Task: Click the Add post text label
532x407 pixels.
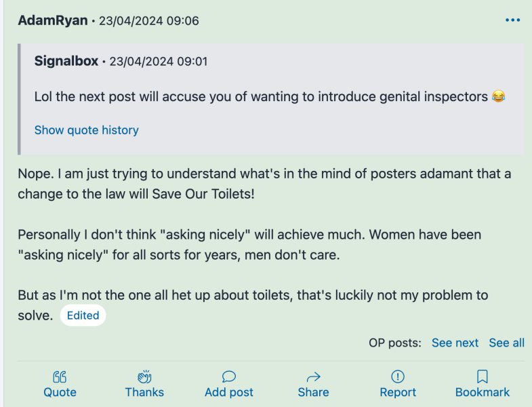Action: (x=229, y=392)
